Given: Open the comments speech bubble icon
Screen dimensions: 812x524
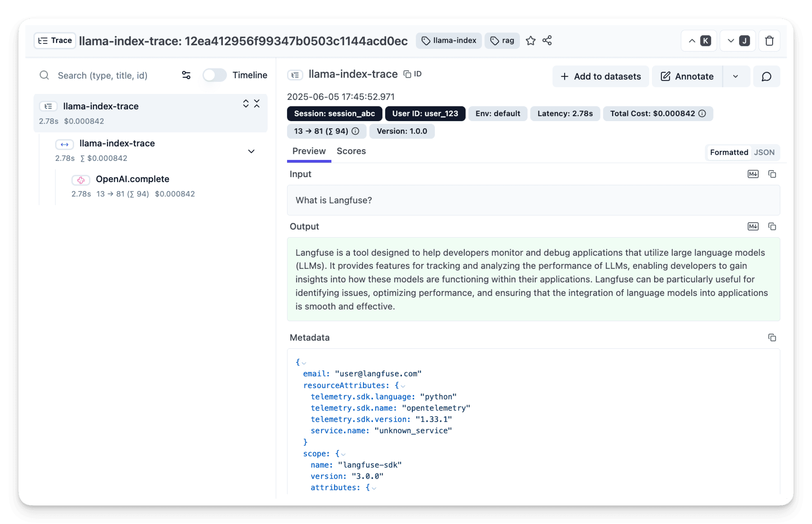Looking at the screenshot, I should tap(766, 76).
